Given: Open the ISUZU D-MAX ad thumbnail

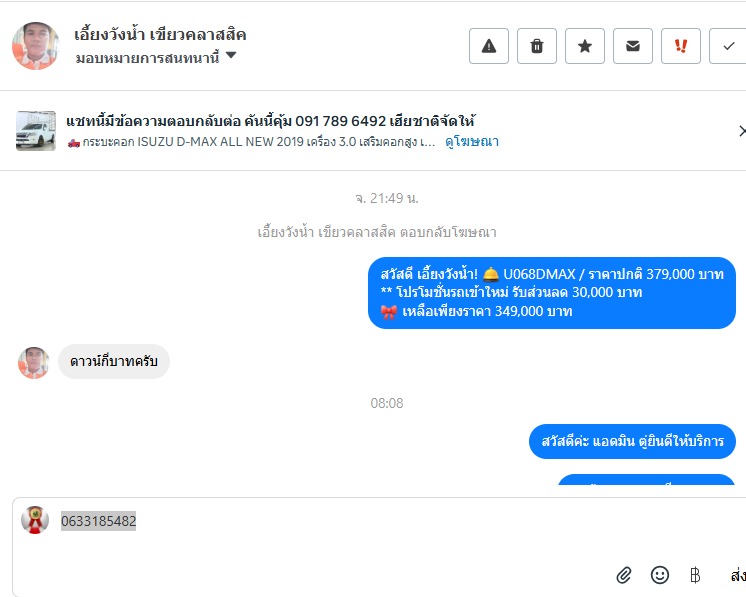Looking at the screenshot, I should tap(36, 131).
